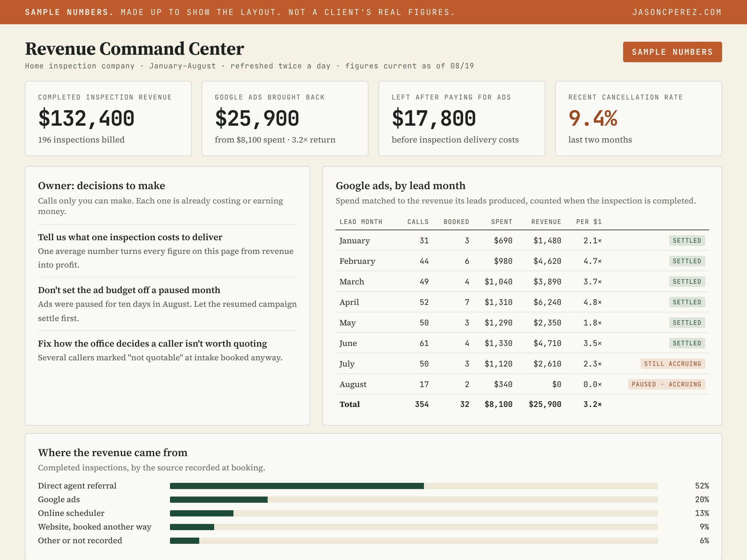Click the Online scheduler bar
The width and height of the screenshot is (747, 560).
point(414,513)
